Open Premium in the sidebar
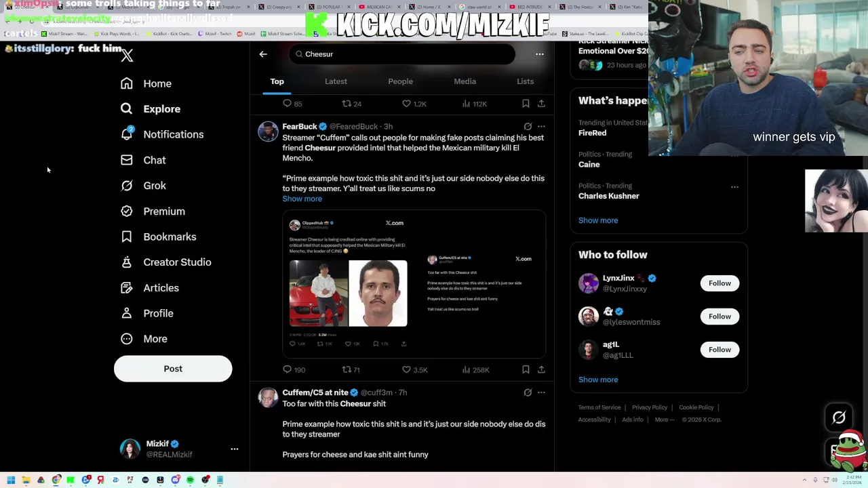868x488 pixels. tap(153, 211)
